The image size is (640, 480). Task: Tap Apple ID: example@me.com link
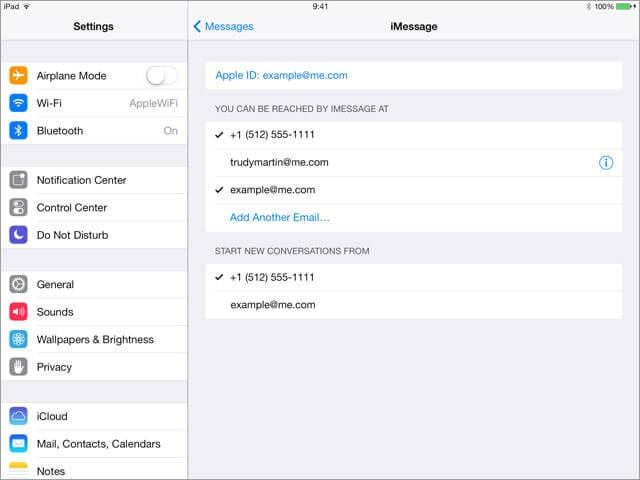point(282,76)
